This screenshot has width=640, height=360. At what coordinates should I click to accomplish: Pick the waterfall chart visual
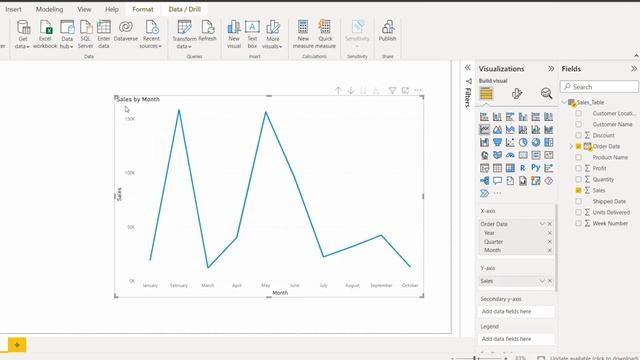tap(484, 142)
